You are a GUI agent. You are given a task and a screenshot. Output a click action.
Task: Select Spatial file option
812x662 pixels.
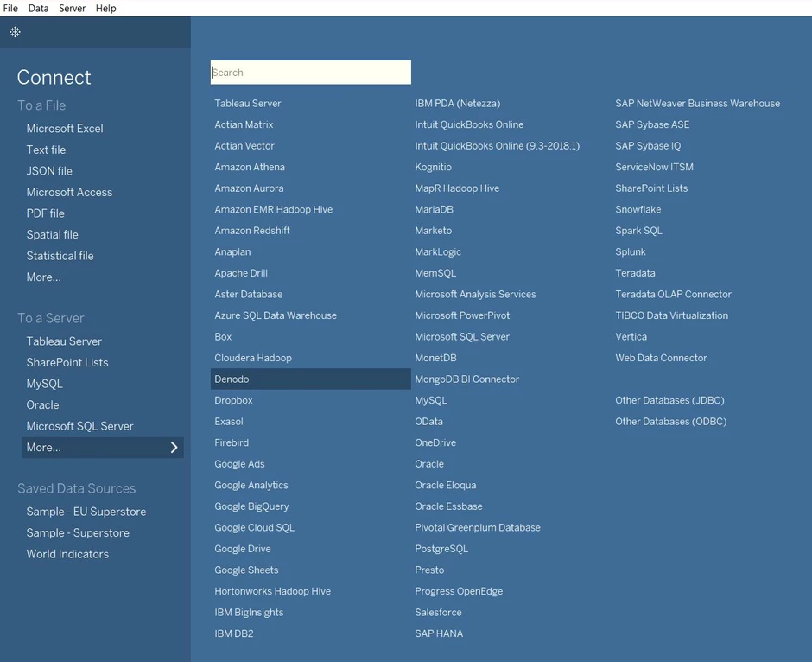(53, 235)
